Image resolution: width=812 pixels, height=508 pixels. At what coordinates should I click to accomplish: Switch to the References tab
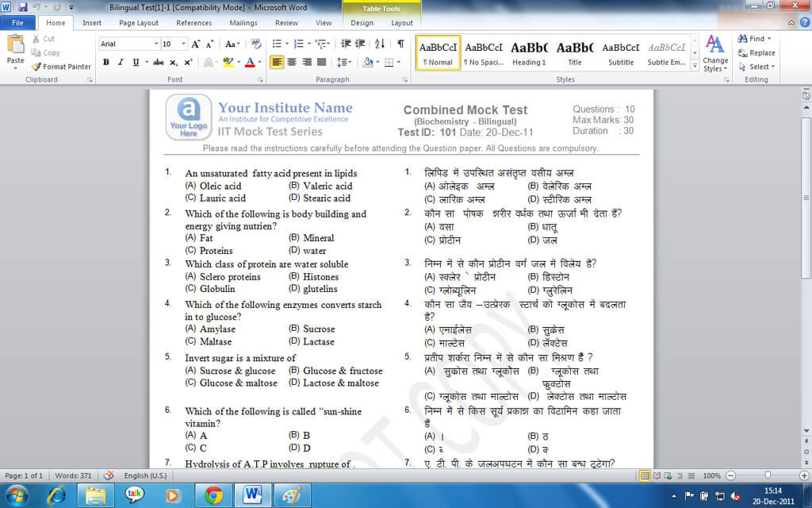click(194, 23)
